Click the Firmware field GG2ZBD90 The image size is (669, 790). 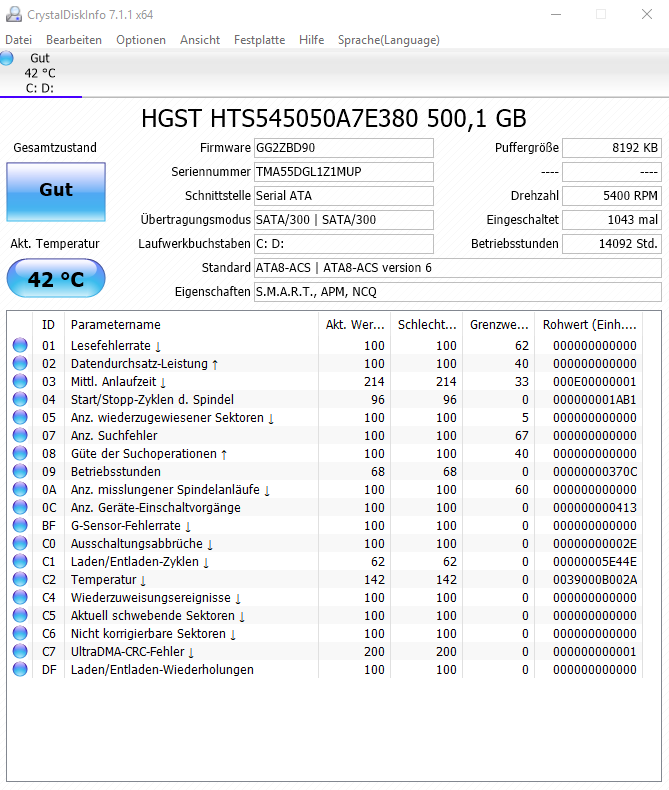point(344,148)
